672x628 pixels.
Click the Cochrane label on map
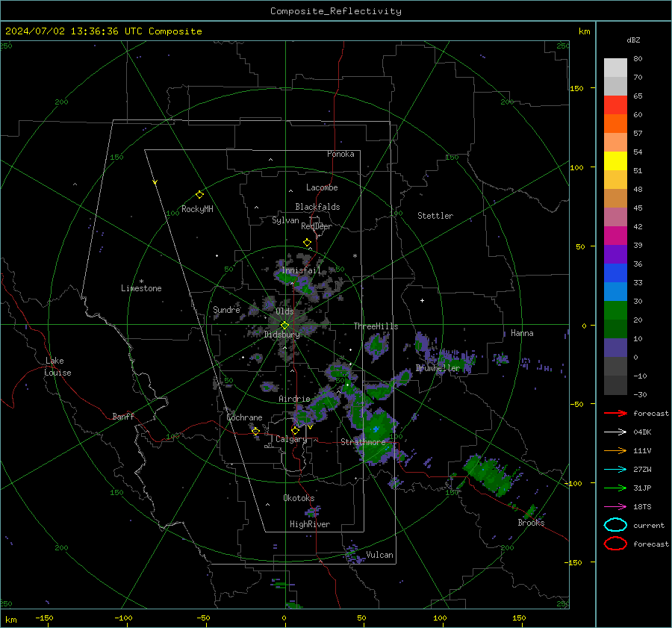coord(244,417)
